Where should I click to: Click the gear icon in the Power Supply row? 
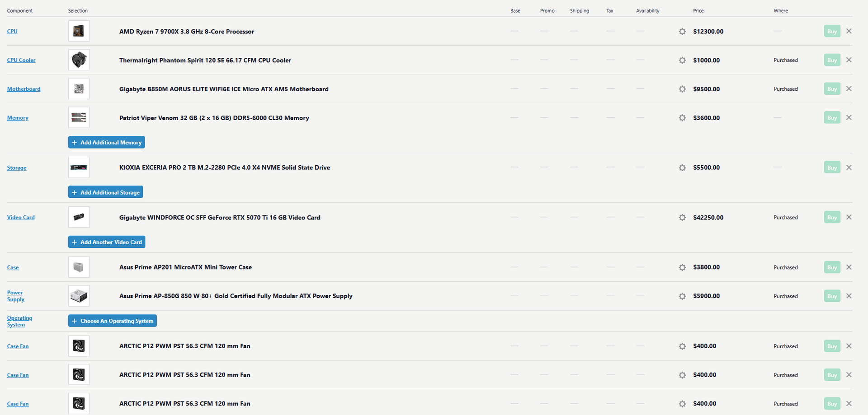pos(682,296)
